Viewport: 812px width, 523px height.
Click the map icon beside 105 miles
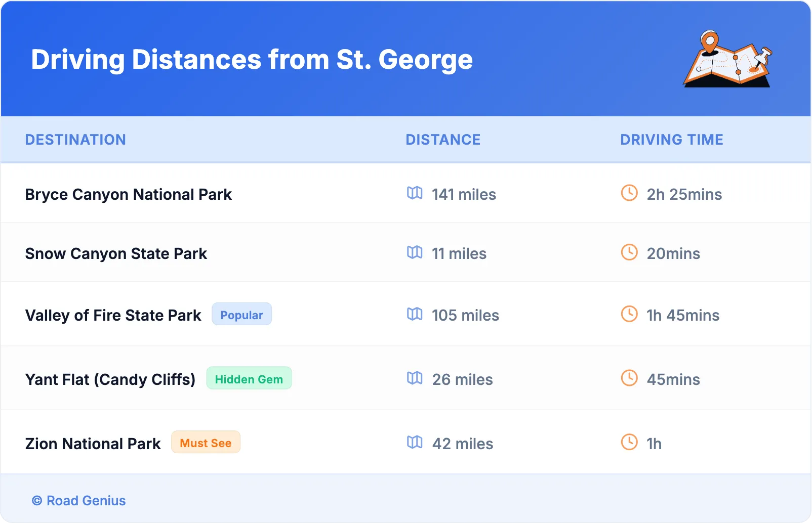415,314
